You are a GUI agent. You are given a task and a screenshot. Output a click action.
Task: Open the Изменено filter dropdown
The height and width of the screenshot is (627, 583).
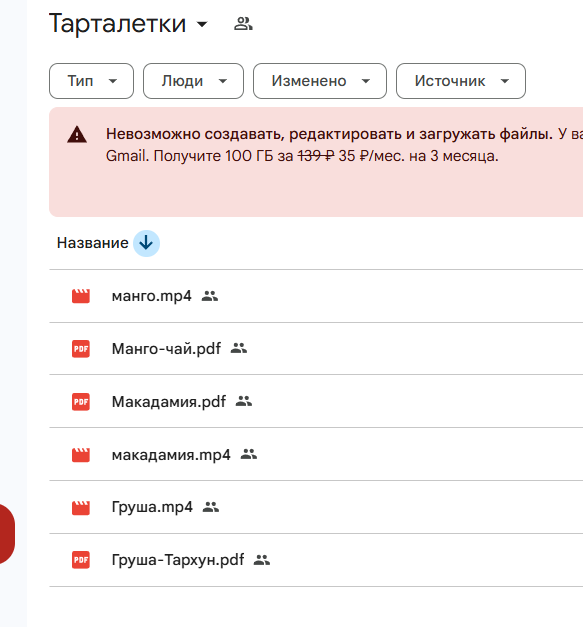(319, 81)
